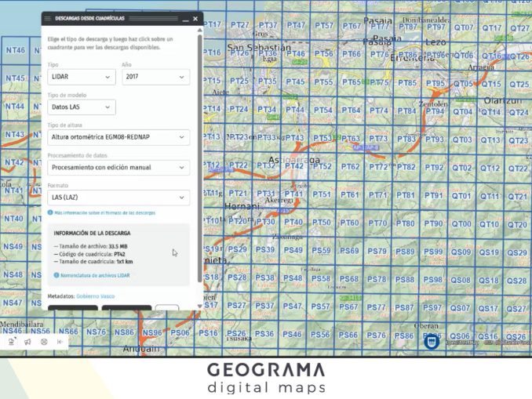Open the Gobierno Vasco metadata link

[95, 296]
